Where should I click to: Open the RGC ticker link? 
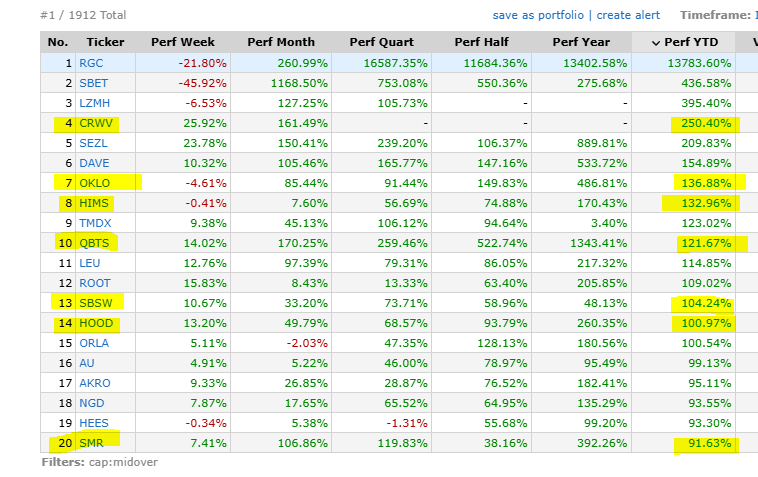click(91, 63)
